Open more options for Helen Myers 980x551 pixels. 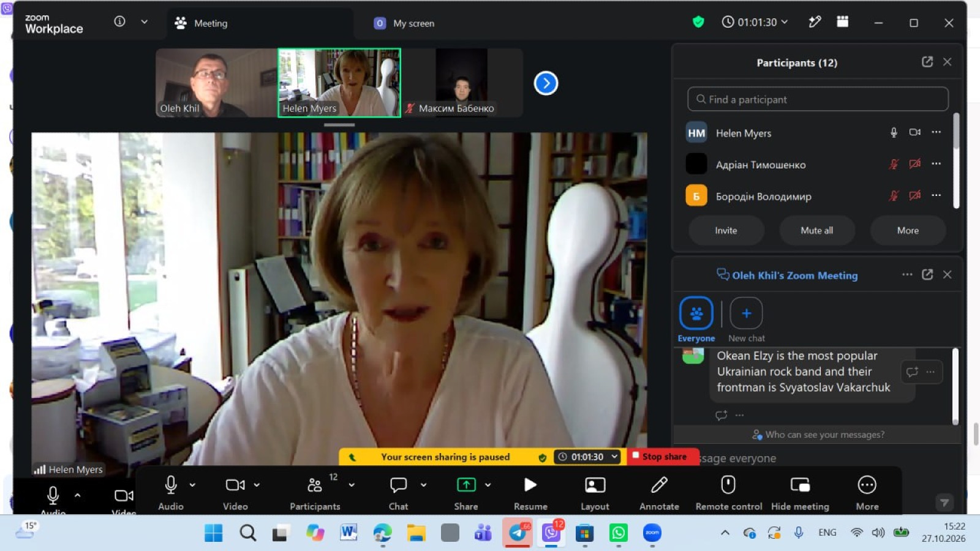click(x=936, y=132)
